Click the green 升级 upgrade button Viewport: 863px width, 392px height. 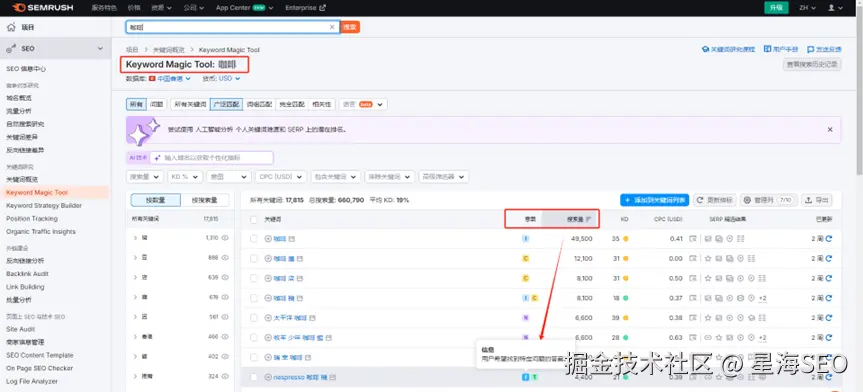(776, 8)
